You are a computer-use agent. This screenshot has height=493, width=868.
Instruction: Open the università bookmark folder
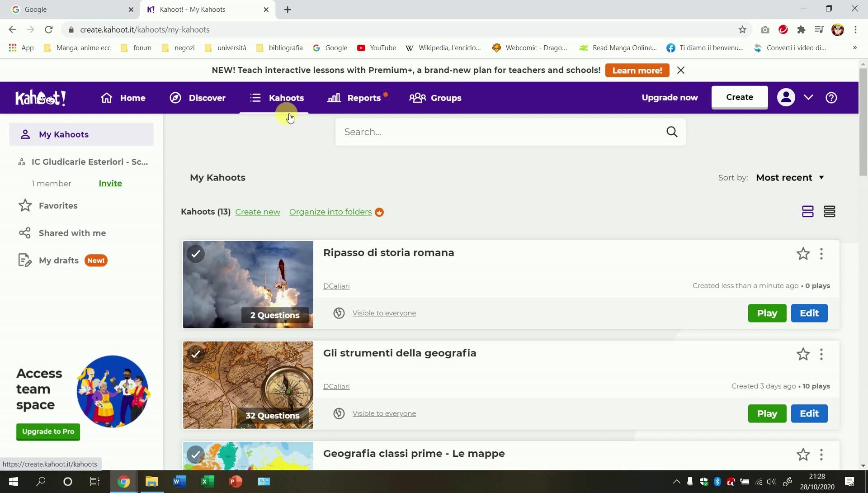tap(226, 47)
